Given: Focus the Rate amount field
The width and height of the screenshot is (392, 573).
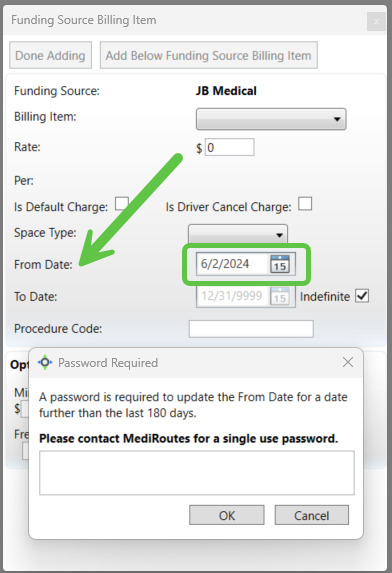Looking at the screenshot, I should pos(229,147).
